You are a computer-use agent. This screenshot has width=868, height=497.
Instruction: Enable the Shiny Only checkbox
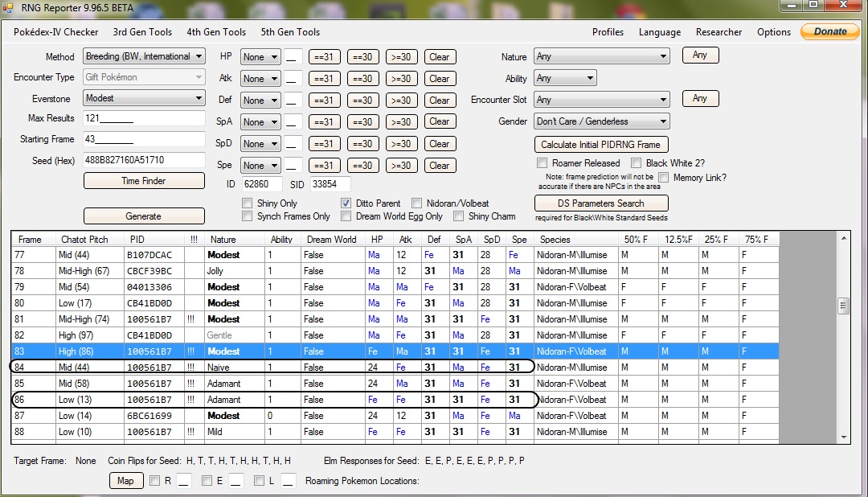click(248, 203)
